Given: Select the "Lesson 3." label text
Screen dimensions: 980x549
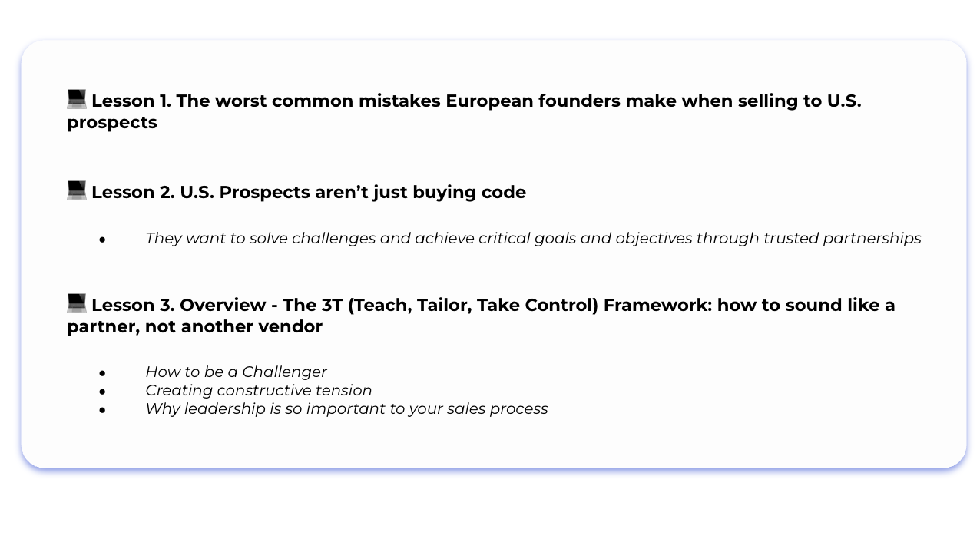Looking at the screenshot, I should click(x=133, y=306).
